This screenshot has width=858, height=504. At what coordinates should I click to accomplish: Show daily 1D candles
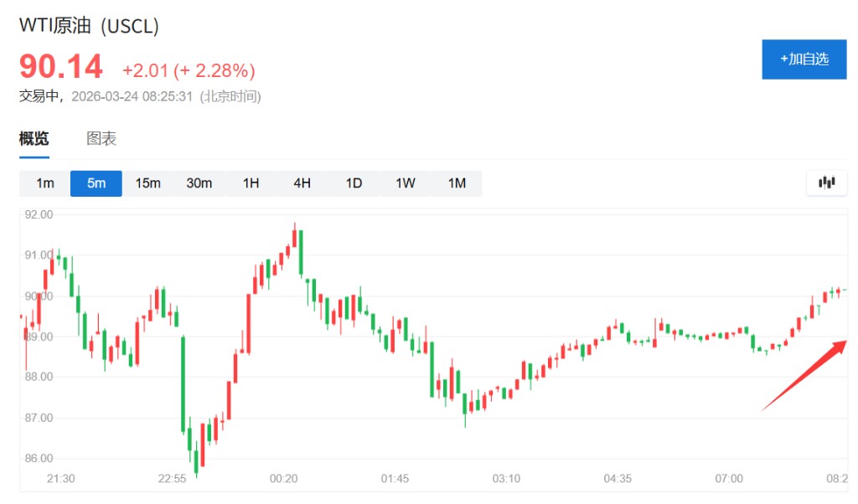click(354, 183)
